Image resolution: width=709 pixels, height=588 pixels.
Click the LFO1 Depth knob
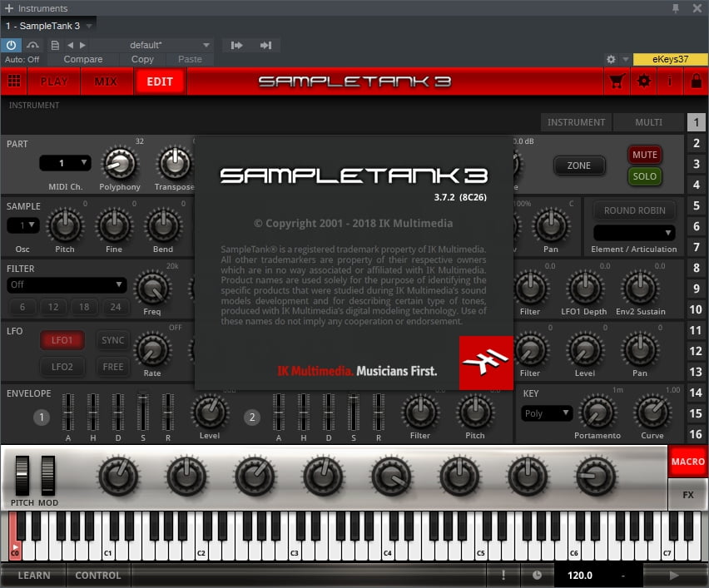[x=585, y=289]
